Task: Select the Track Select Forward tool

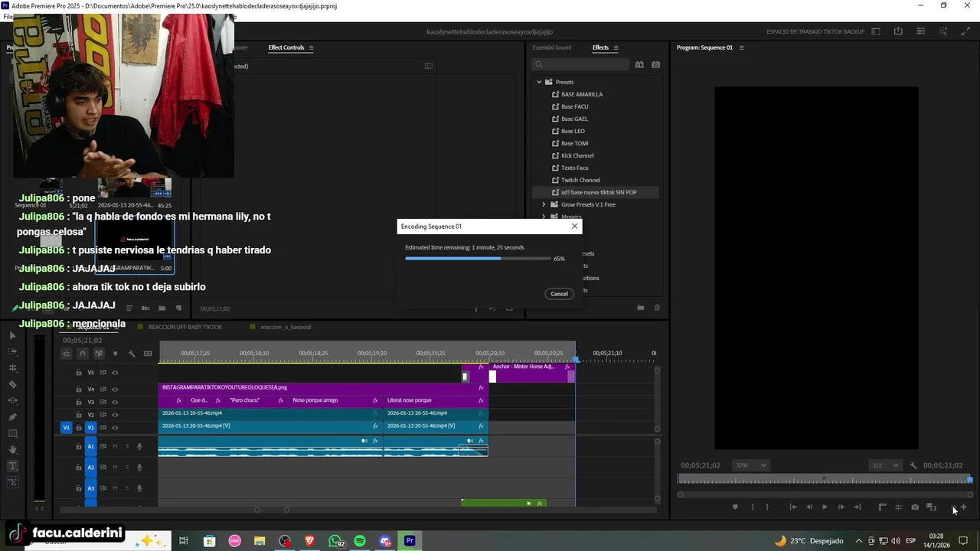Action: (x=12, y=351)
